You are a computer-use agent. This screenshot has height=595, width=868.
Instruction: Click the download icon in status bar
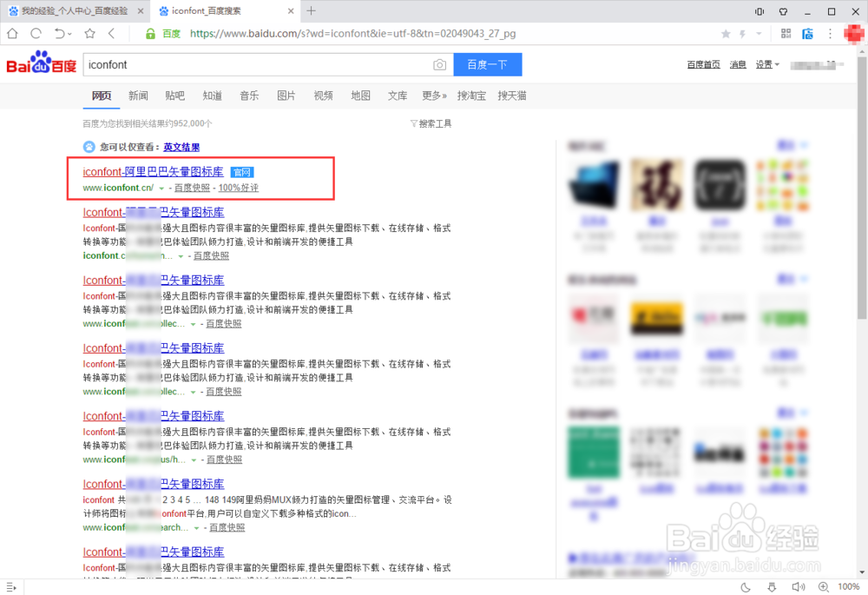pos(772,586)
